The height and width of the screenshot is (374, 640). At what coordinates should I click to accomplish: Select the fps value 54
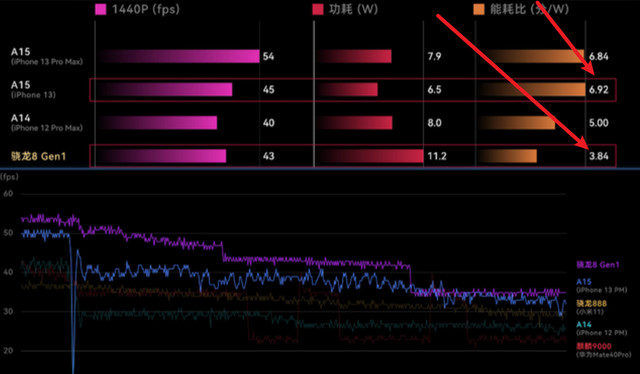click(x=269, y=56)
